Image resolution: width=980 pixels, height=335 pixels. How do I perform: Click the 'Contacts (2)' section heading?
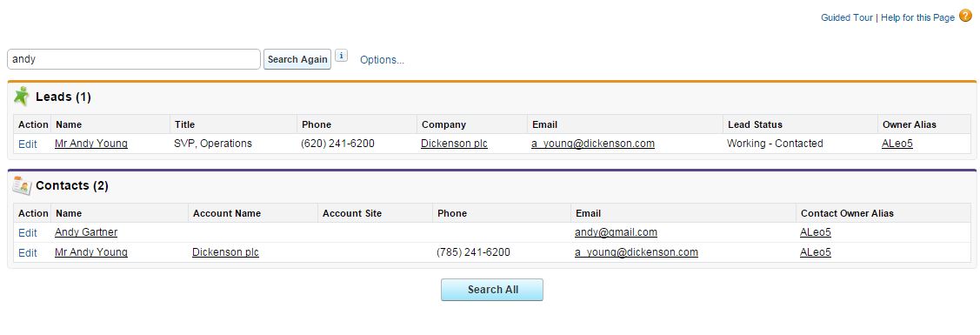[72, 185]
